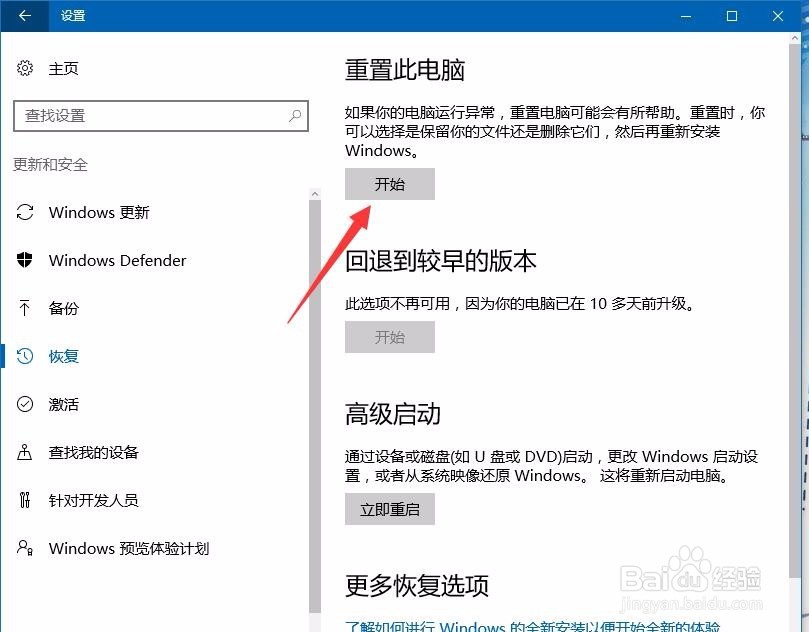Click the 查找我的设备 locate device icon
809x632 pixels.
pyautogui.click(x=25, y=452)
